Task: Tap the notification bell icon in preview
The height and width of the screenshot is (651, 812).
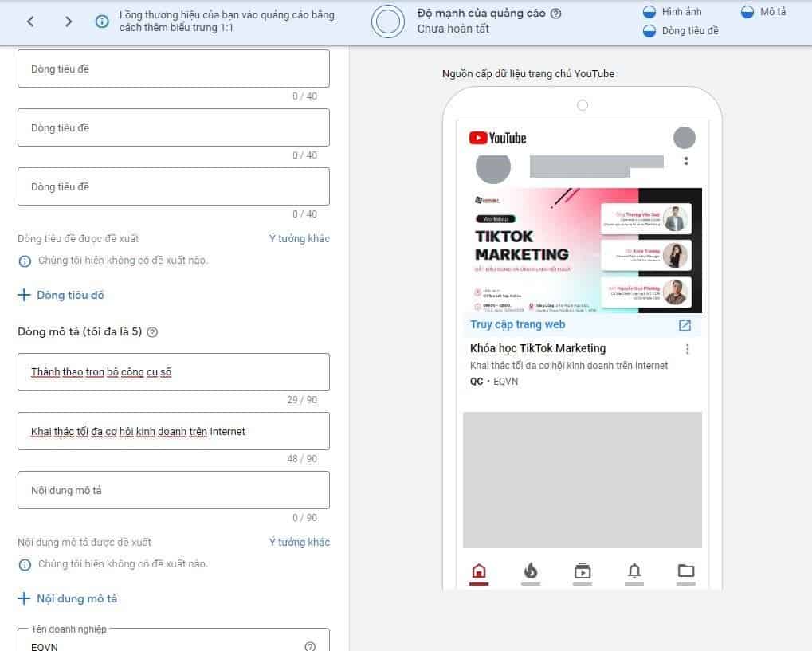Action: (x=634, y=571)
